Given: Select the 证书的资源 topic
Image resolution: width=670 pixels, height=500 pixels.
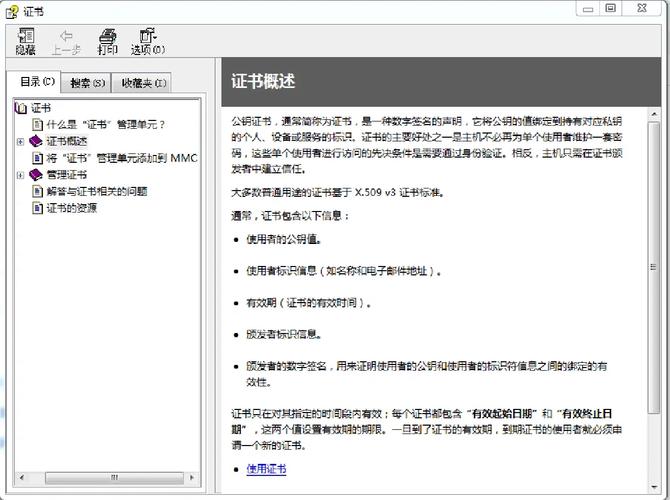Looking at the screenshot, I should coord(72,208).
